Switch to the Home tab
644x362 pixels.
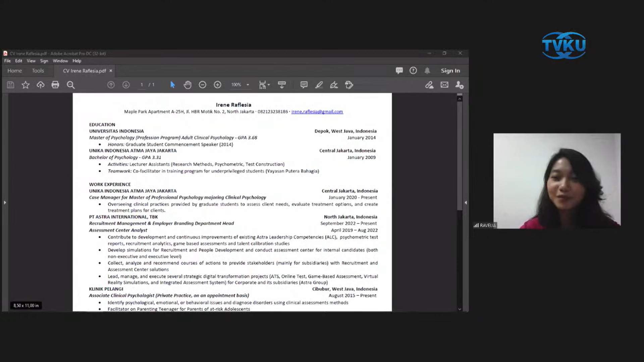14,71
